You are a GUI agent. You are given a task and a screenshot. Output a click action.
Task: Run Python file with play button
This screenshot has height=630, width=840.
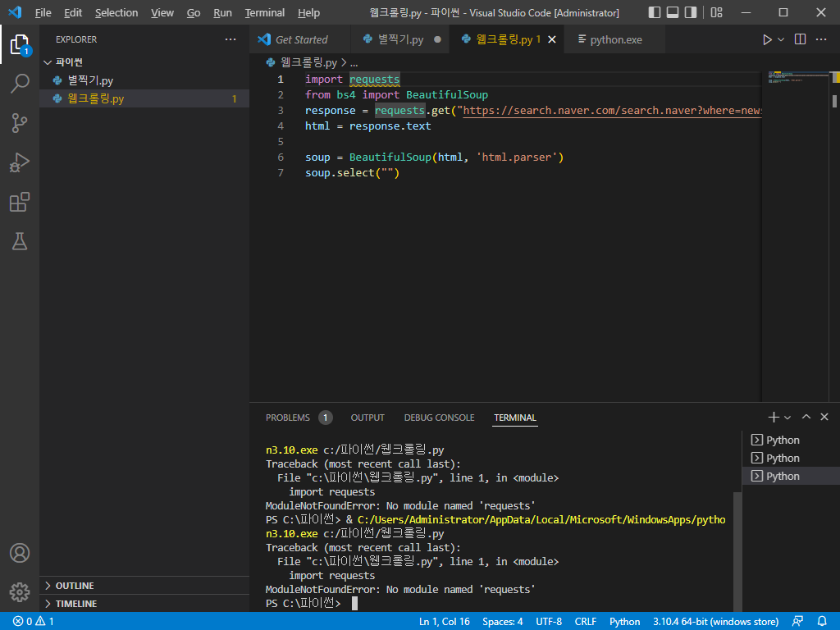[767, 39]
